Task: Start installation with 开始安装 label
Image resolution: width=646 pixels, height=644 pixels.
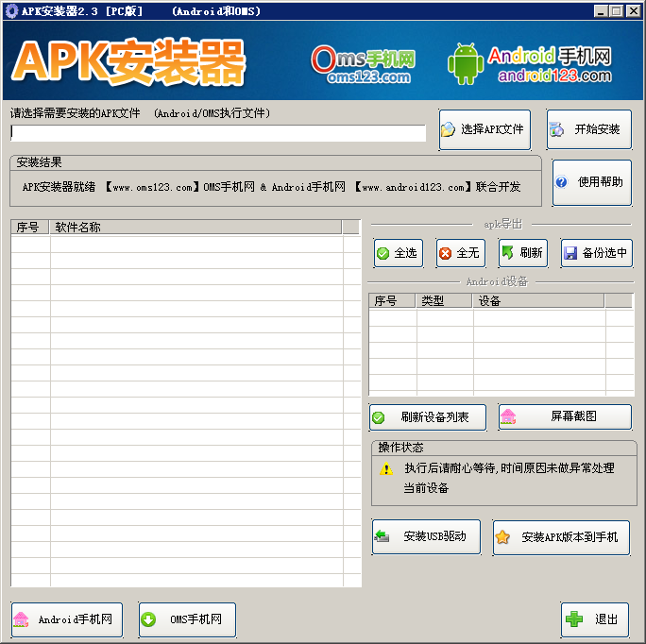Action: pyautogui.click(x=597, y=129)
